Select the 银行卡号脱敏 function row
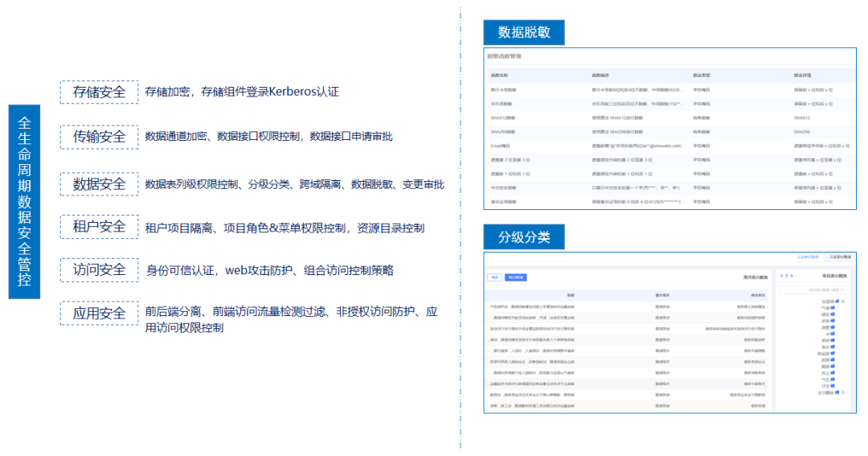Screen dimensions: 868x456 506,90
